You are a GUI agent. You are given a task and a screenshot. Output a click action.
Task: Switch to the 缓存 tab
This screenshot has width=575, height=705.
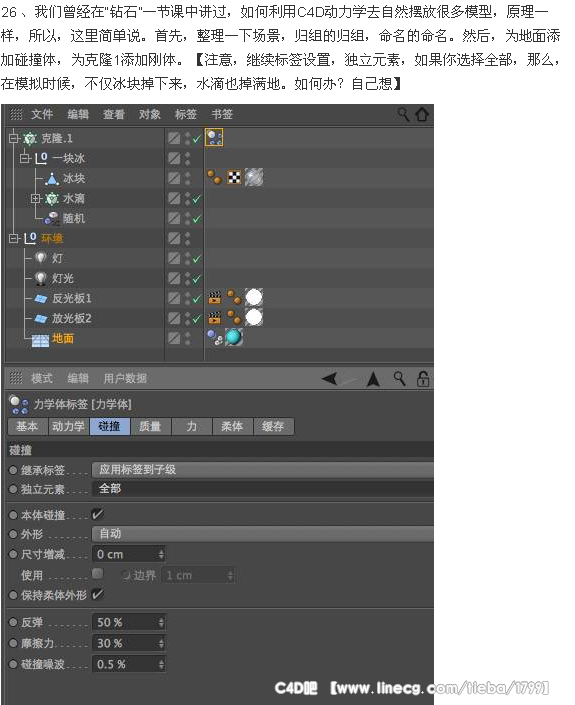pos(273,426)
